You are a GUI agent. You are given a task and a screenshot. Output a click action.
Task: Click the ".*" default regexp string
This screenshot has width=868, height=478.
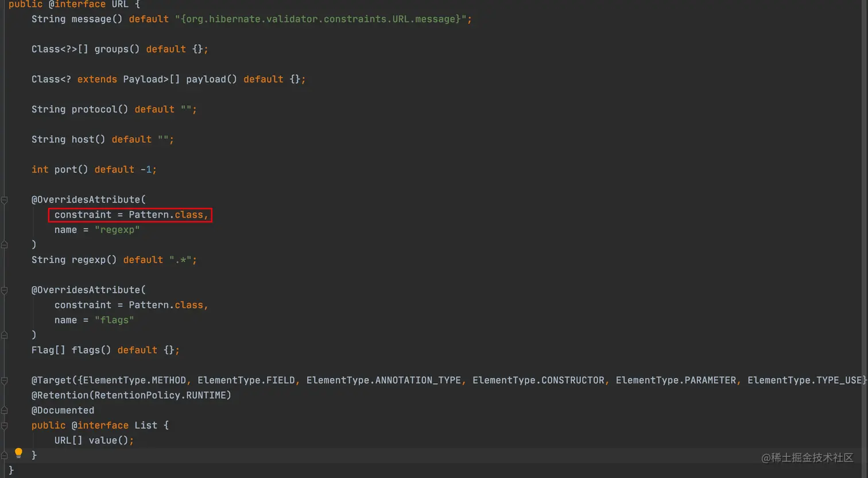pos(180,260)
